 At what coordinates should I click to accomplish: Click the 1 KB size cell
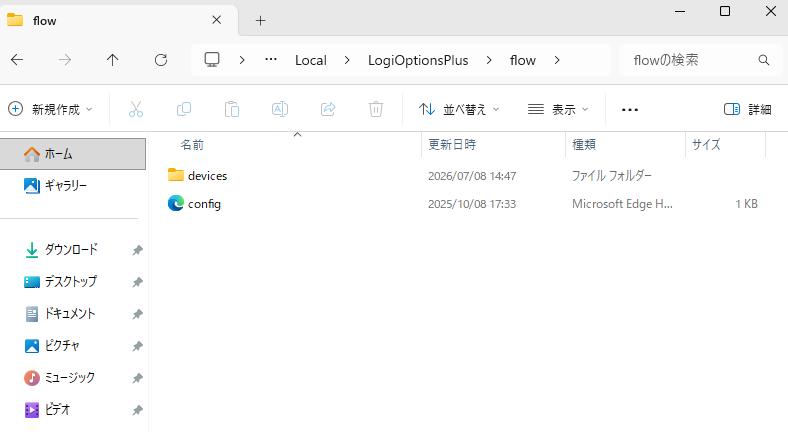746,204
